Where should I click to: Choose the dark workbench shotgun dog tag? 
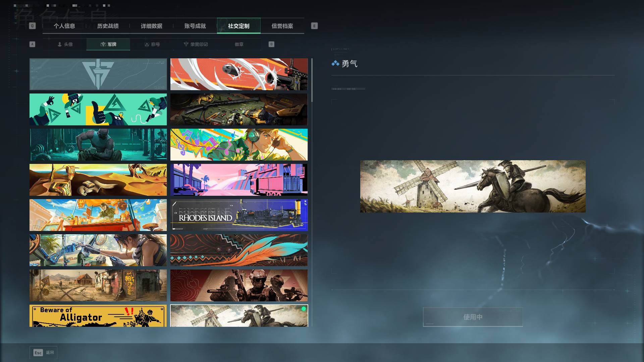tap(239, 110)
